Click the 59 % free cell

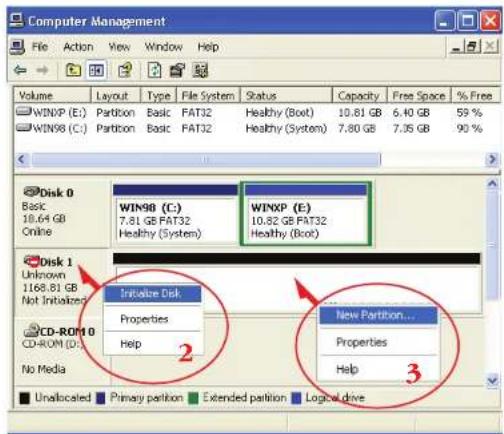coord(469,113)
